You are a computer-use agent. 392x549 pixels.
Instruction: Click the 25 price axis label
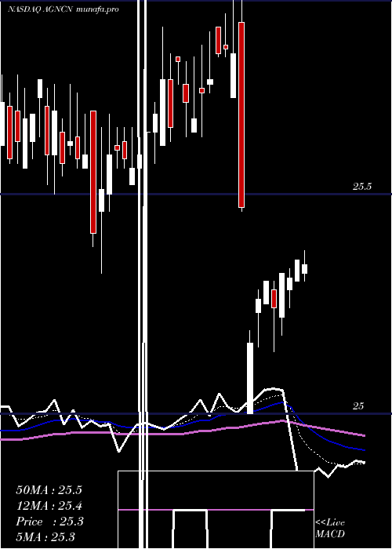(x=358, y=406)
